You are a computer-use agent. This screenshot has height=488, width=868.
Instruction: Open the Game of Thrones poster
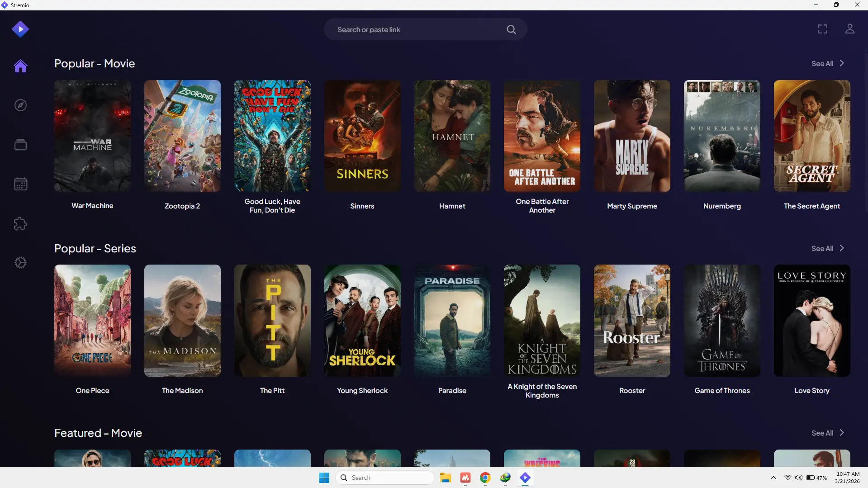click(x=722, y=321)
